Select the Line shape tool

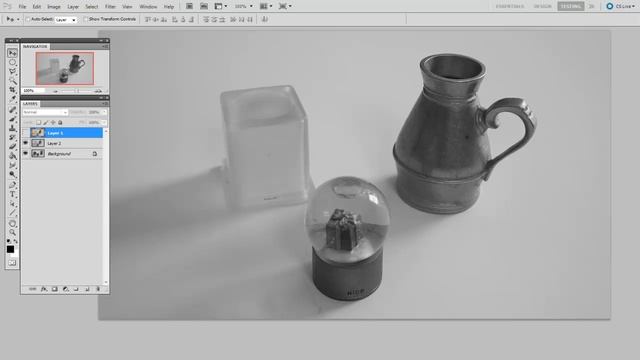point(12,213)
